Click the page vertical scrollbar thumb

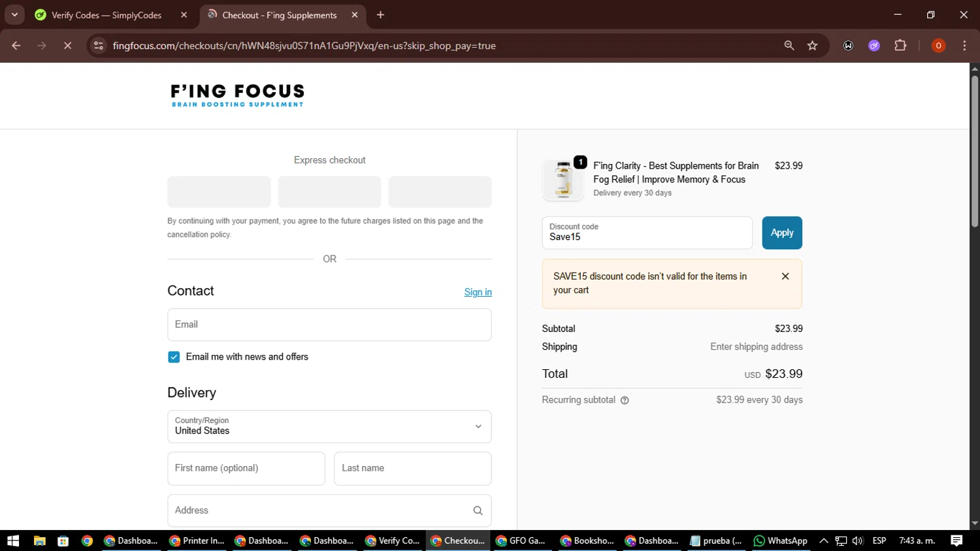975,152
